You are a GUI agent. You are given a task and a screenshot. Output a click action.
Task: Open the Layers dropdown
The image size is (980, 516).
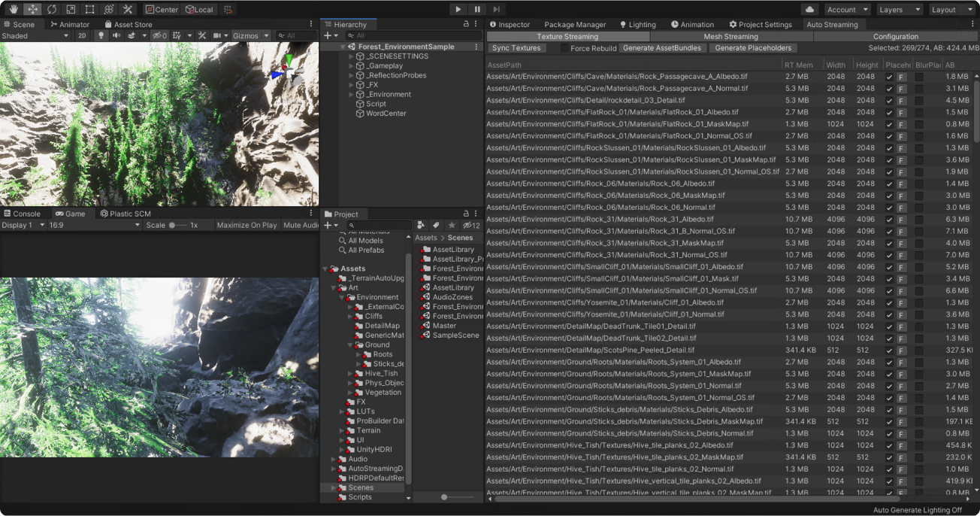tap(899, 10)
